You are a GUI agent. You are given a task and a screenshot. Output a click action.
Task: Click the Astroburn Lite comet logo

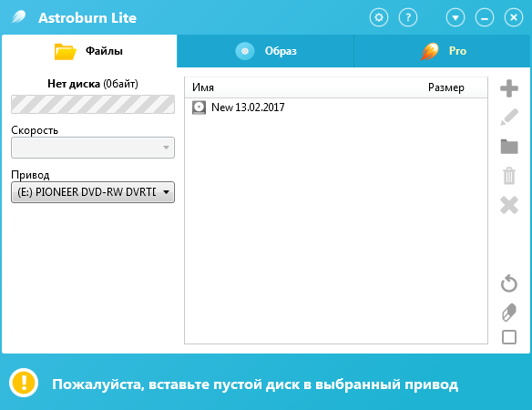pos(18,16)
